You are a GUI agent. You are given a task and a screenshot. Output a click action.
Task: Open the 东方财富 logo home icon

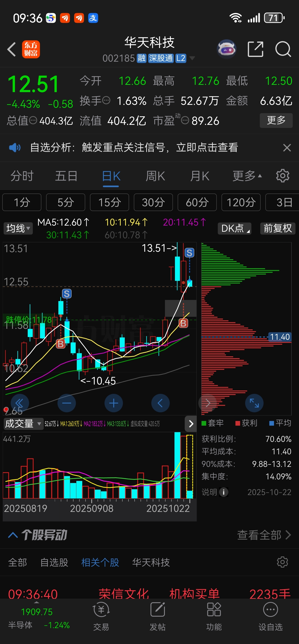click(x=31, y=49)
